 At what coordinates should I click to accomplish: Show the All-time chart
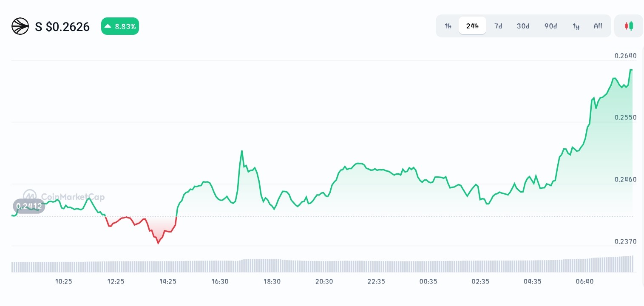[x=598, y=26]
